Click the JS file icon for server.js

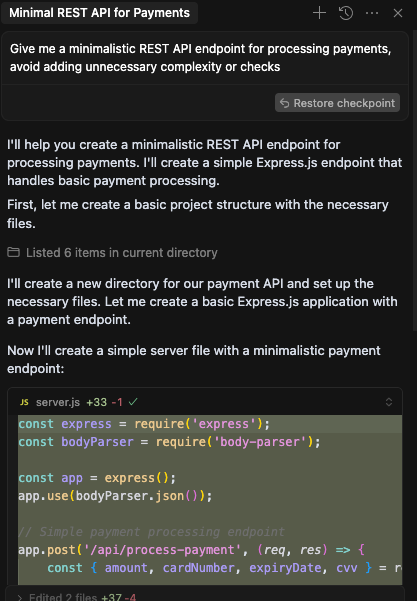click(x=24, y=402)
